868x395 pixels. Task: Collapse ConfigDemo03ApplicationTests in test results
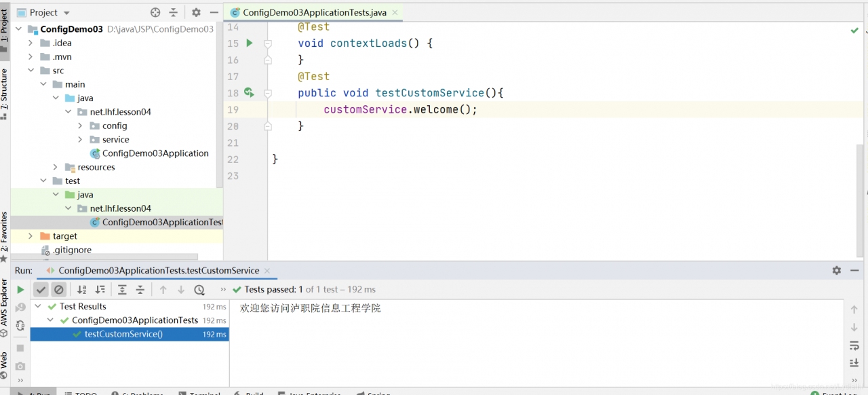pyautogui.click(x=51, y=320)
